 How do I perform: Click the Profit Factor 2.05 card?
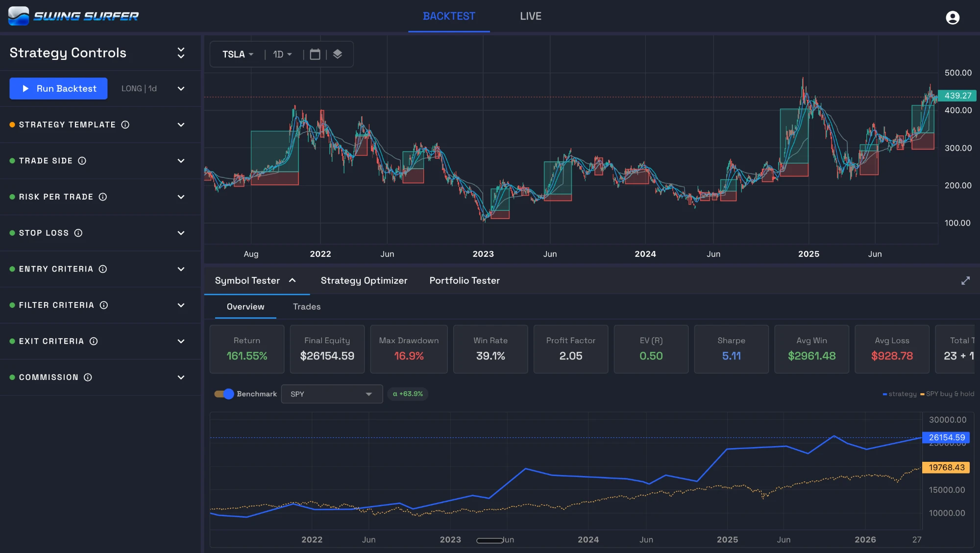[571, 349]
